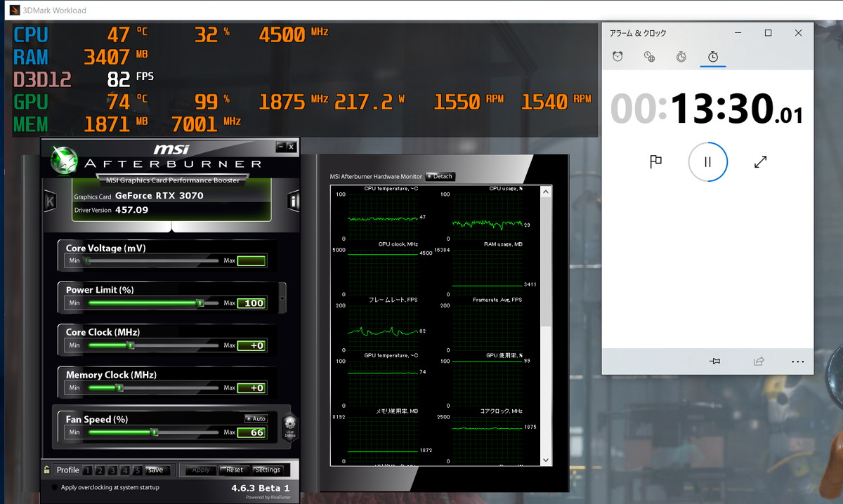
Task: Select the Stopwatch tab
Action: tap(713, 57)
